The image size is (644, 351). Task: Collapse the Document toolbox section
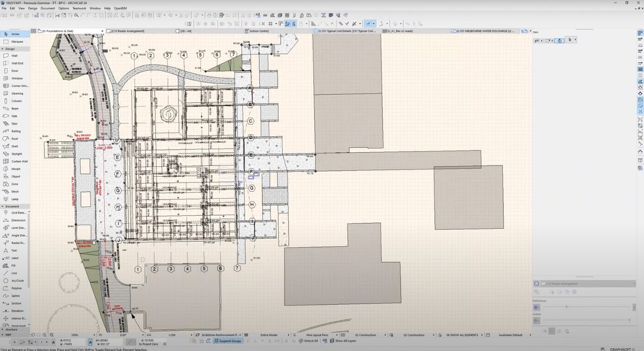click(11, 206)
